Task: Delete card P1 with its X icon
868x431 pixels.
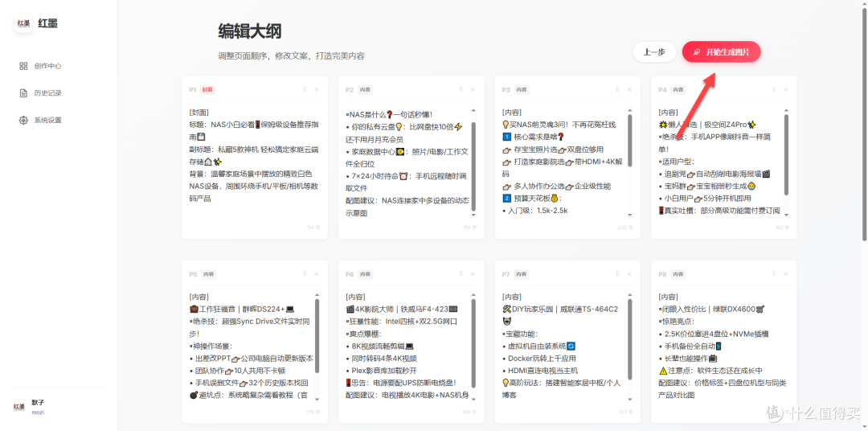Action: tap(317, 89)
